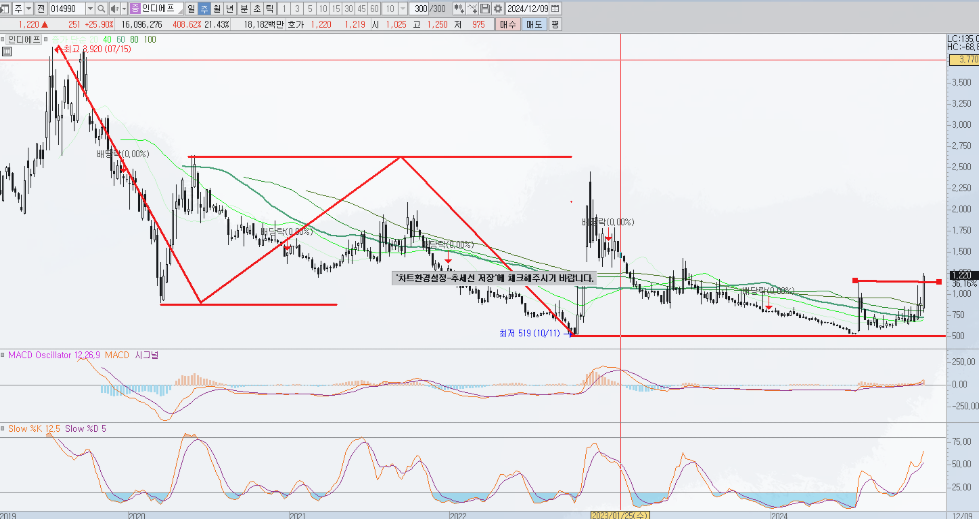Click the chart indicator tool icon left of the save icon
979x519 pixels.
click(459, 9)
